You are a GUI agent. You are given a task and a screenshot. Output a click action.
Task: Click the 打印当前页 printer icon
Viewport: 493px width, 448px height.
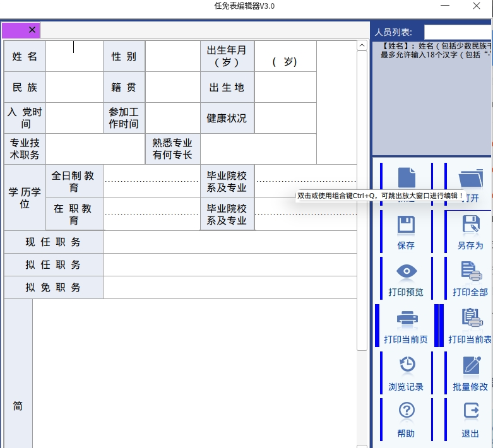(407, 319)
